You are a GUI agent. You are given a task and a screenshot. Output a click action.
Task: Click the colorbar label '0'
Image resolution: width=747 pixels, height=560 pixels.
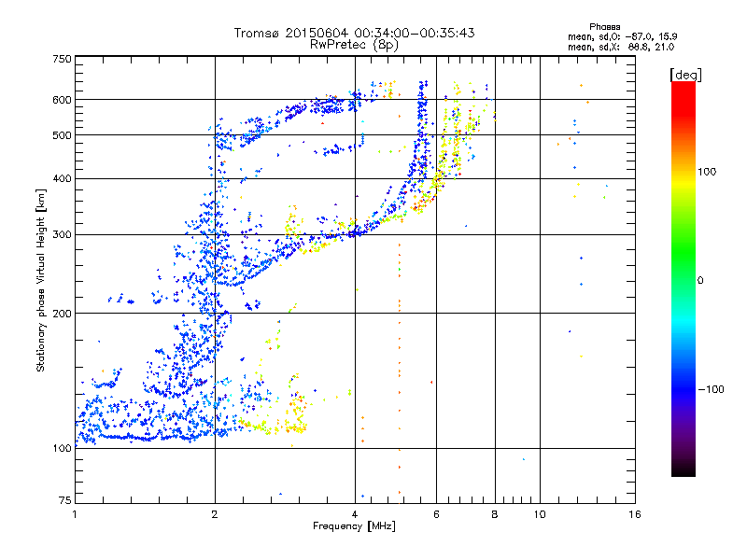(699, 281)
